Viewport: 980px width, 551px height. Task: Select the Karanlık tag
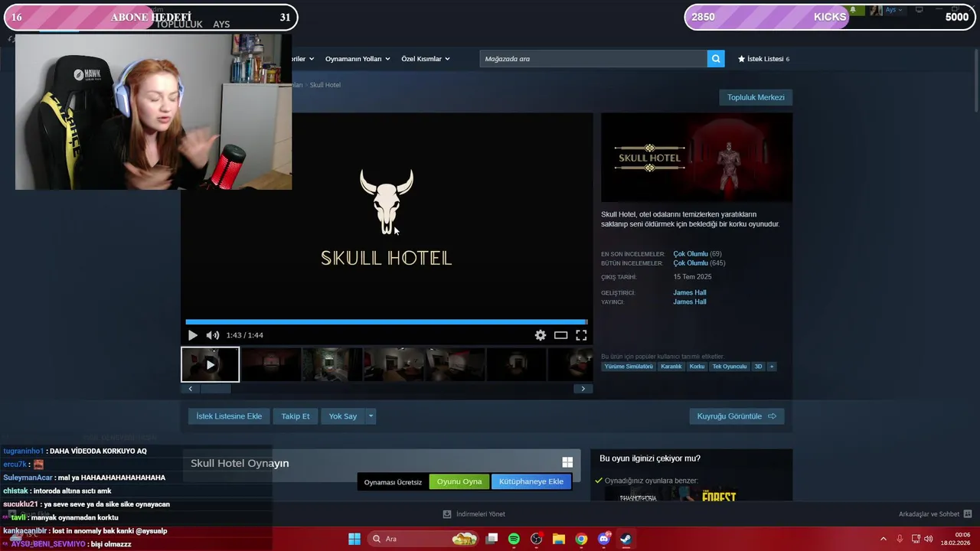pyautogui.click(x=671, y=367)
